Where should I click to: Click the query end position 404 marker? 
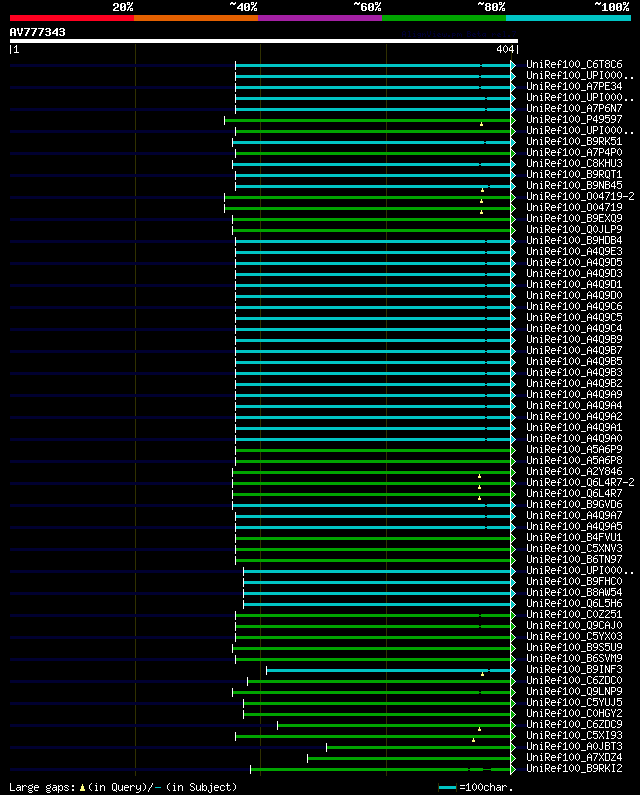coord(505,49)
